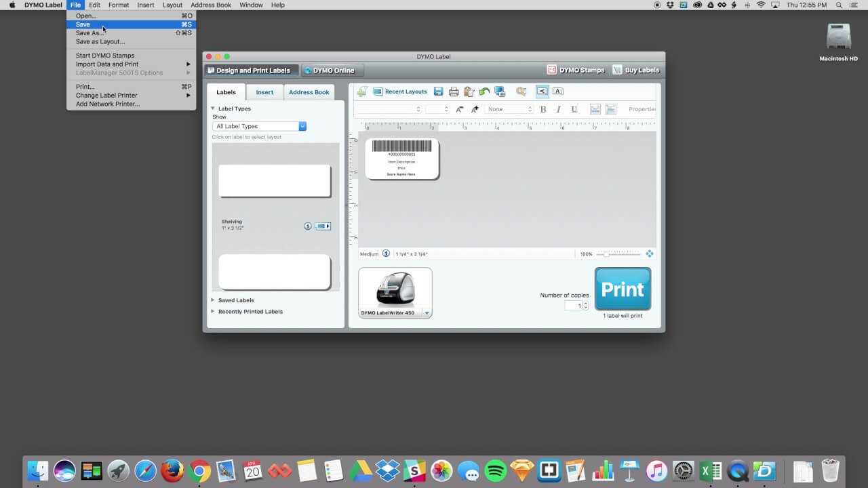The width and height of the screenshot is (868, 488).
Task: Click the left text alignment icon
Action: point(595,109)
